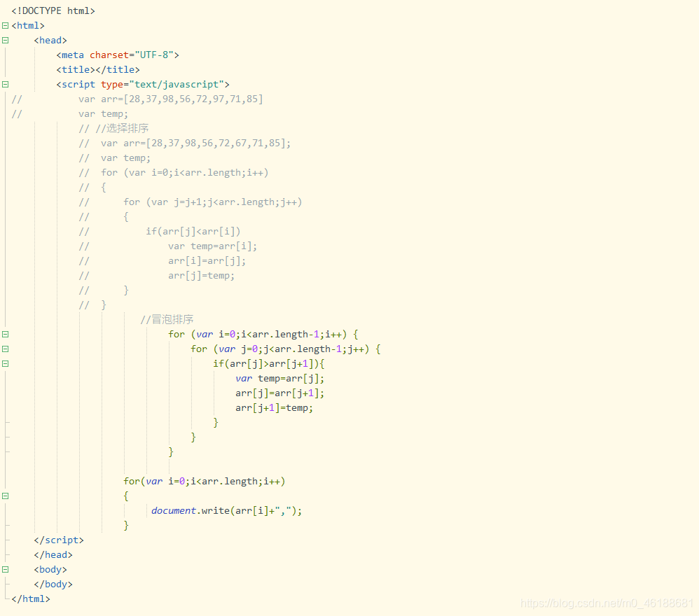The height and width of the screenshot is (616, 699).
Task: Click commented for j=j+1 loop line
Action: [x=191, y=202]
